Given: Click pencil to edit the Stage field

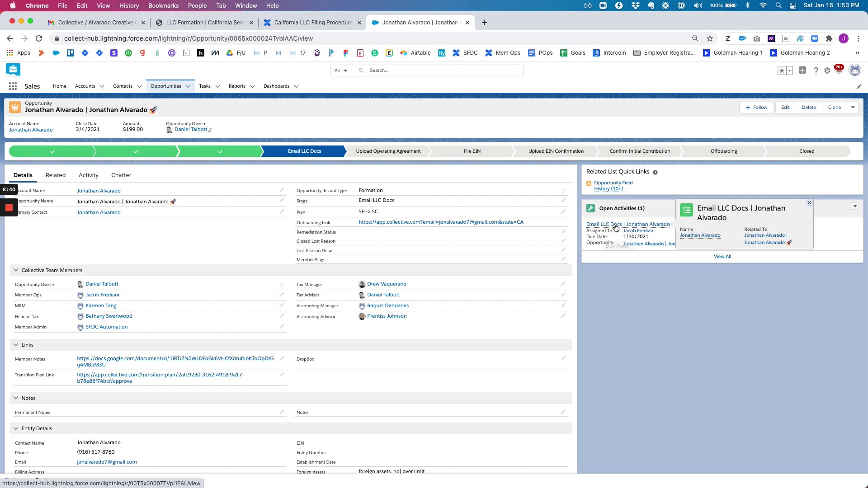Looking at the screenshot, I should click(x=563, y=200).
